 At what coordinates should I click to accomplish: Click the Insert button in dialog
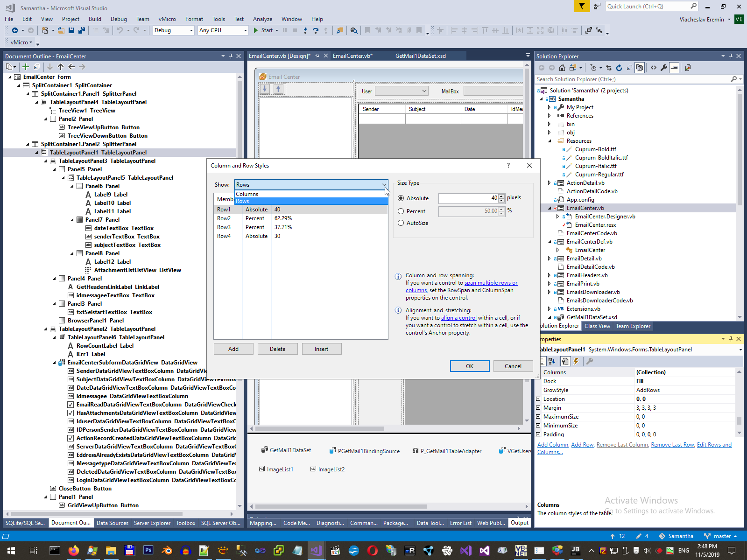point(321,349)
